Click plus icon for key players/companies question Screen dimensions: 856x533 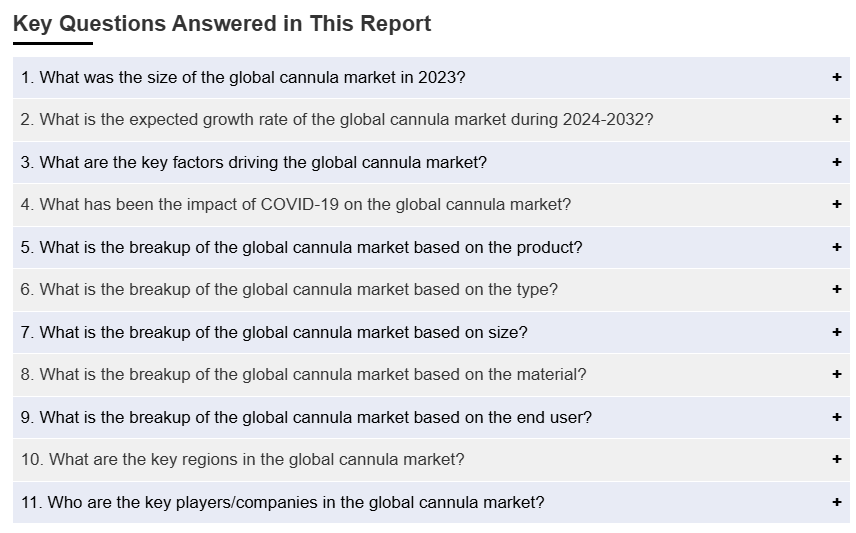pos(837,502)
